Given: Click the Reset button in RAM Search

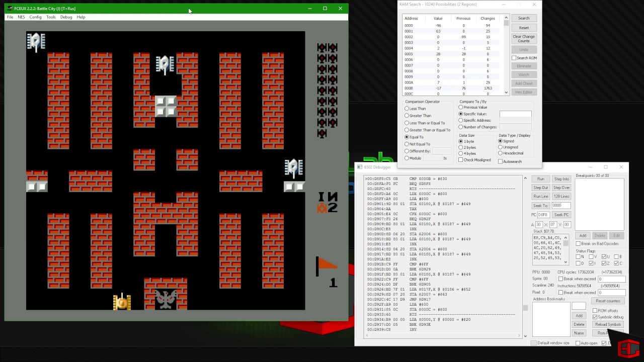Looking at the screenshot, I should [524, 28].
